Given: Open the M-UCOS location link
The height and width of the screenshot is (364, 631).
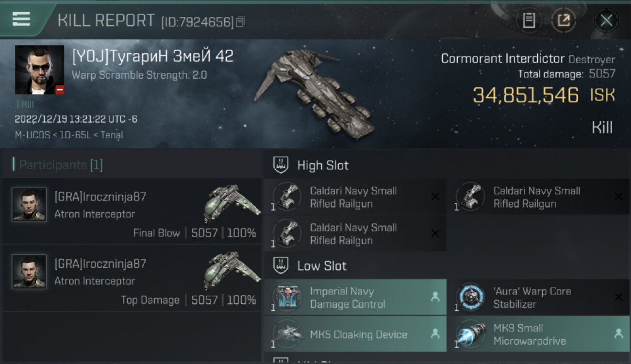Looking at the screenshot, I should [x=33, y=135].
